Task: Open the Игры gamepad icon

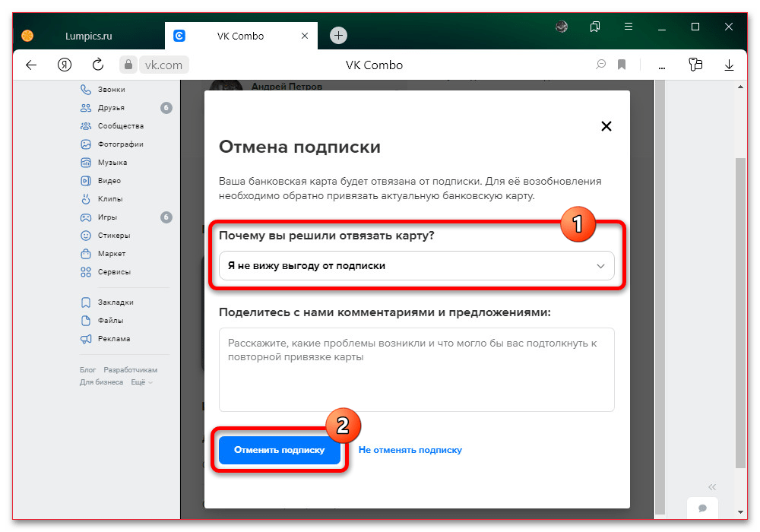Action: click(86, 217)
